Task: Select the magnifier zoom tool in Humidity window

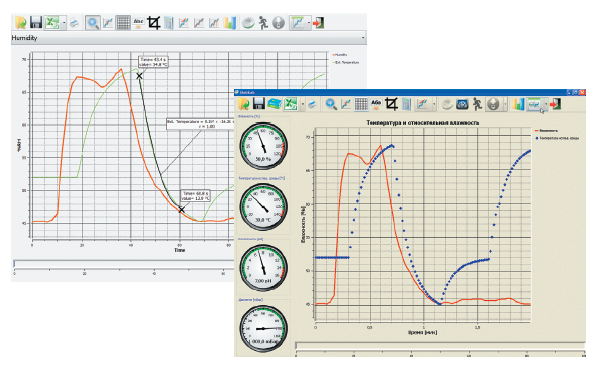Action: [93, 23]
